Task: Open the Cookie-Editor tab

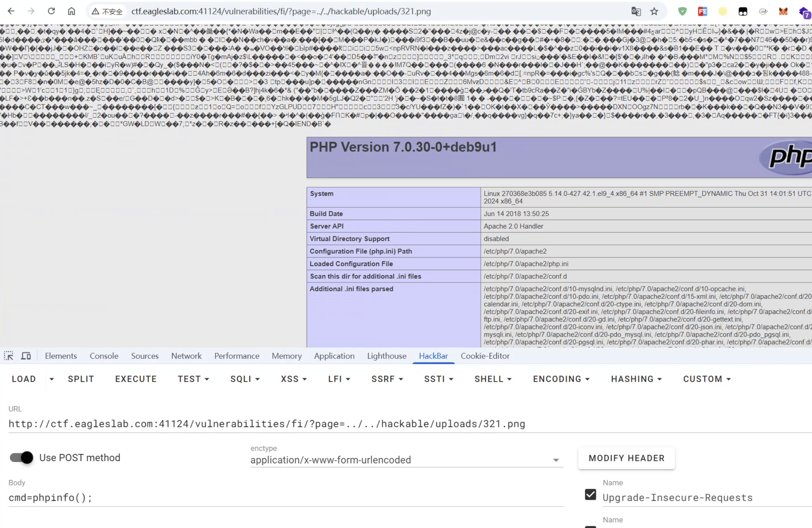Action: [485, 356]
